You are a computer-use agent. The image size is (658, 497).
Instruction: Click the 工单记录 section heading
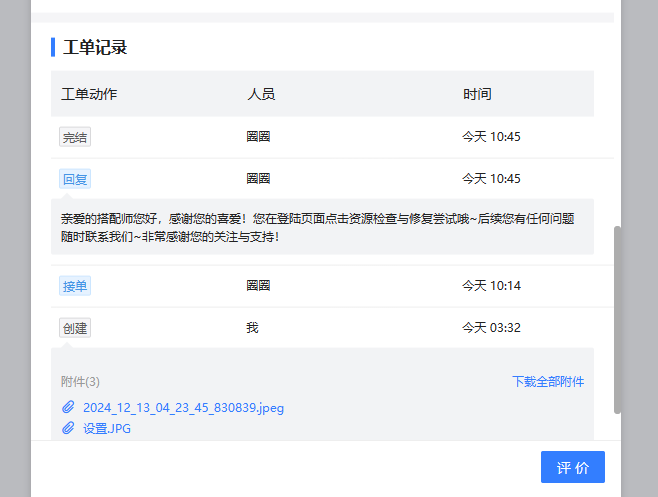click(x=95, y=47)
